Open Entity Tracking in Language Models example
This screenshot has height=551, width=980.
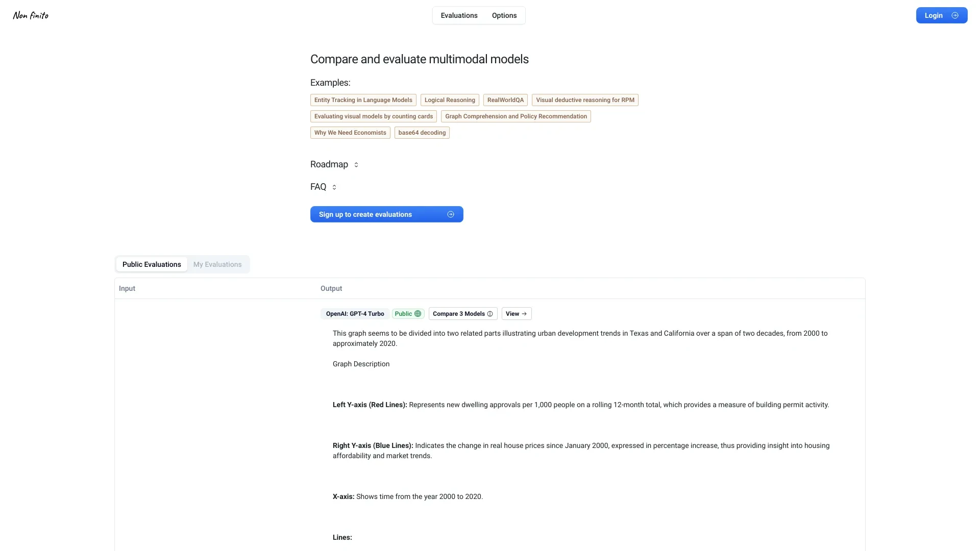[x=363, y=100]
